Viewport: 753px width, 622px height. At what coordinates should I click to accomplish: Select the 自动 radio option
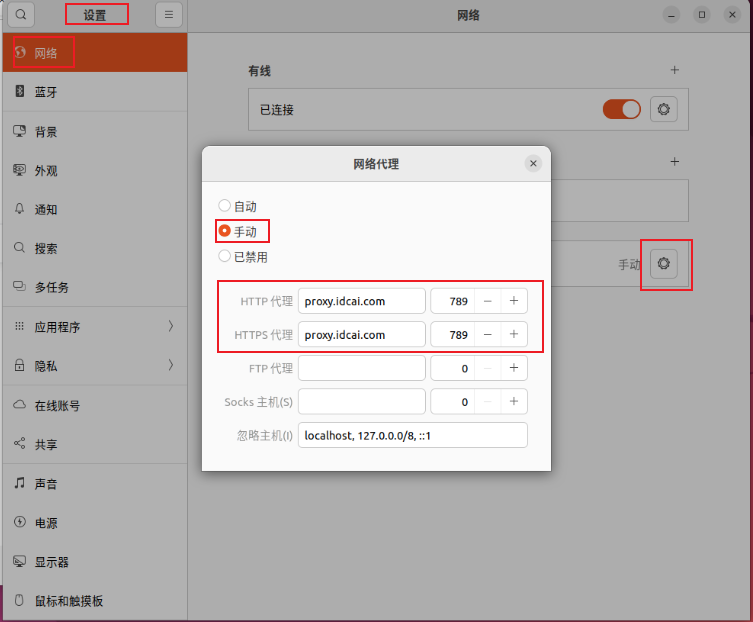[225, 205]
